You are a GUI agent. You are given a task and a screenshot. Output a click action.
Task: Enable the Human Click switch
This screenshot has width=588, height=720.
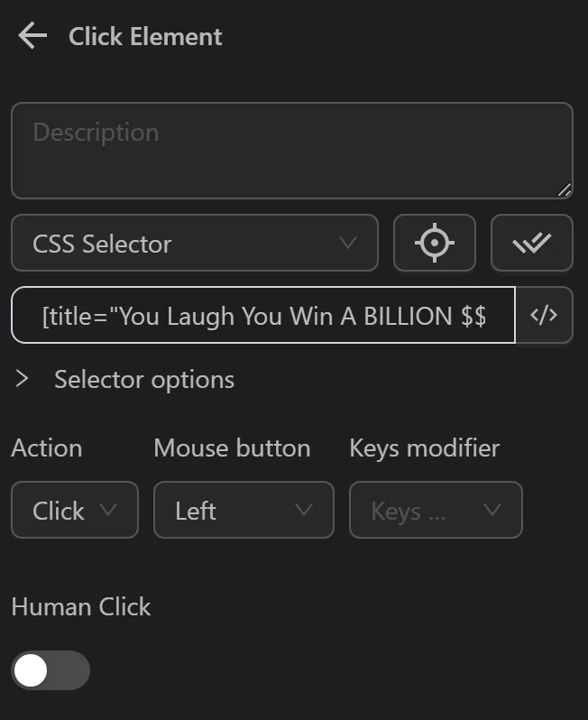[x=51, y=670]
